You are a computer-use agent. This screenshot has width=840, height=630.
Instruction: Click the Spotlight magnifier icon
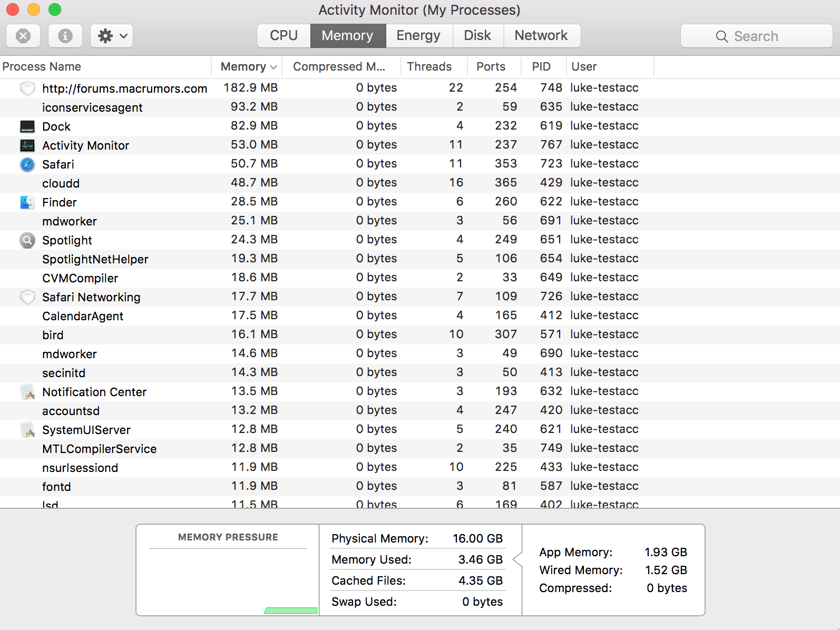27,240
